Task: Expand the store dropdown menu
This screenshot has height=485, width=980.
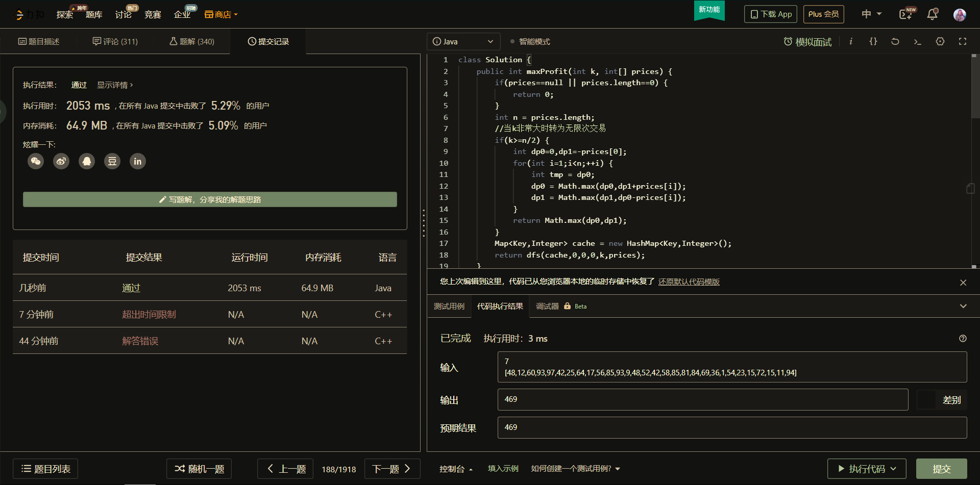Action: point(221,15)
